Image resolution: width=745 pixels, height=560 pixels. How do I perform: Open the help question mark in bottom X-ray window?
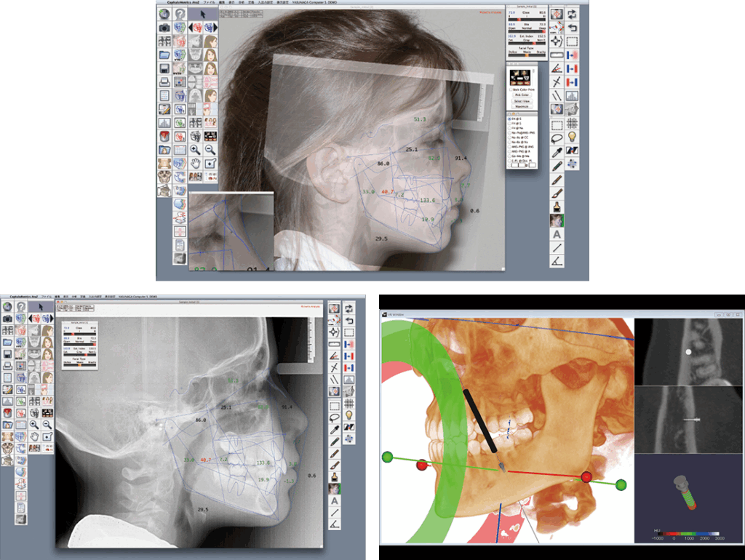(x=22, y=307)
